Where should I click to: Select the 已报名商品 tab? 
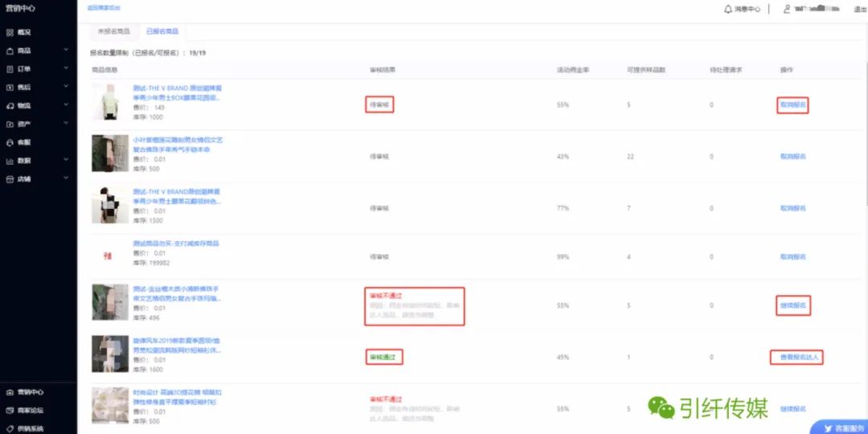pyautogui.click(x=162, y=31)
